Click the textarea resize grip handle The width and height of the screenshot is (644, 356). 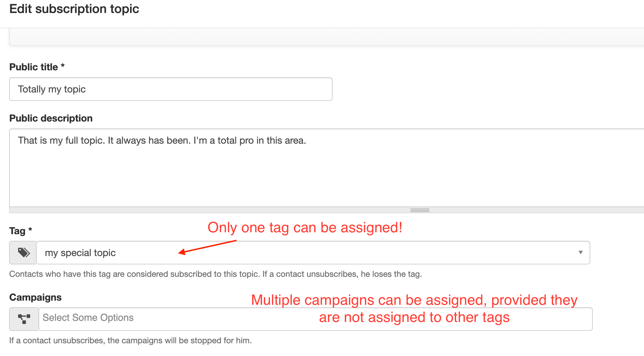[x=420, y=210]
